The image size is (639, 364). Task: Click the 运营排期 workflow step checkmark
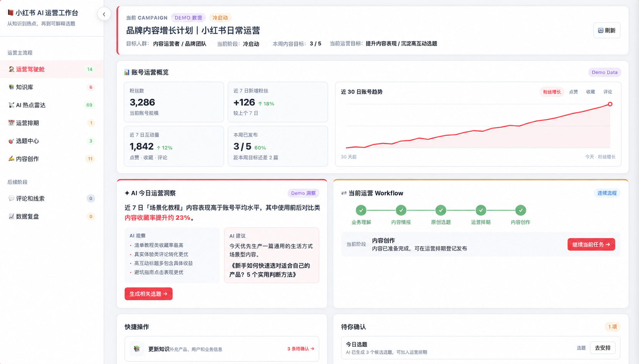[x=481, y=210]
